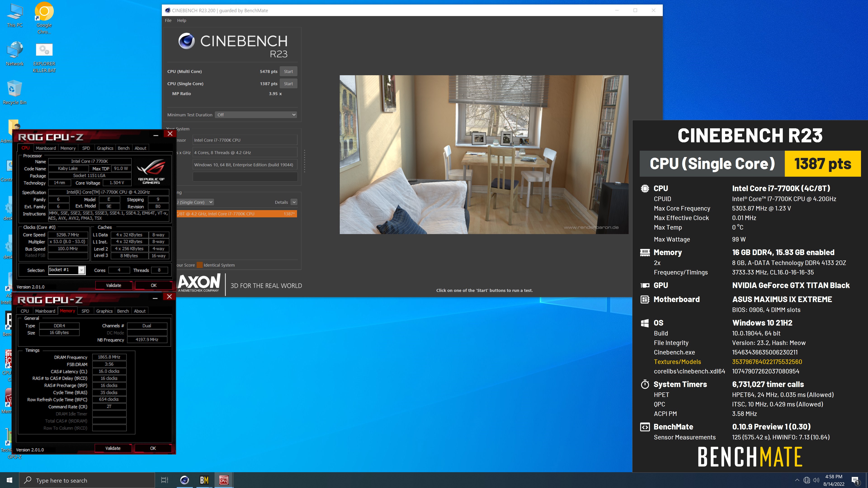Click Windows Start button
The height and width of the screenshot is (488, 868).
tap(9, 480)
